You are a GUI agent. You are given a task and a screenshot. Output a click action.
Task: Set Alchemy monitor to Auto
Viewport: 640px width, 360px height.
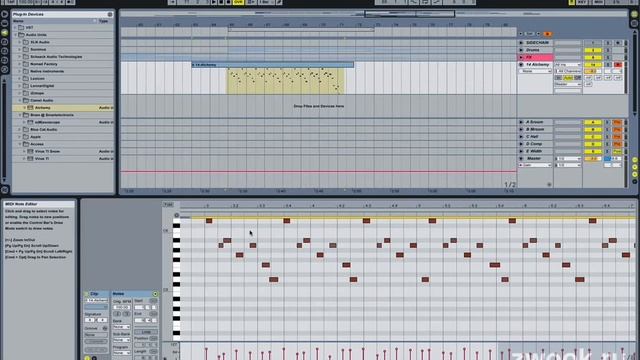coord(568,78)
